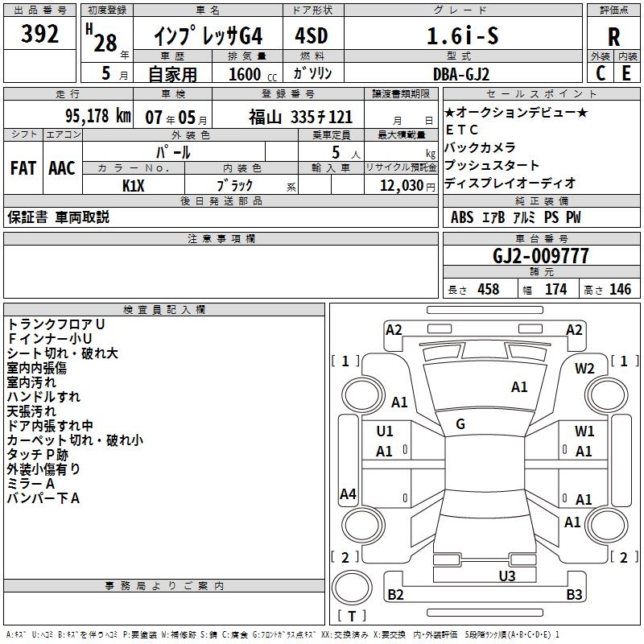644x644 pixels.
Task: Select the mileage 95,178 km
Action: tap(98, 116)
